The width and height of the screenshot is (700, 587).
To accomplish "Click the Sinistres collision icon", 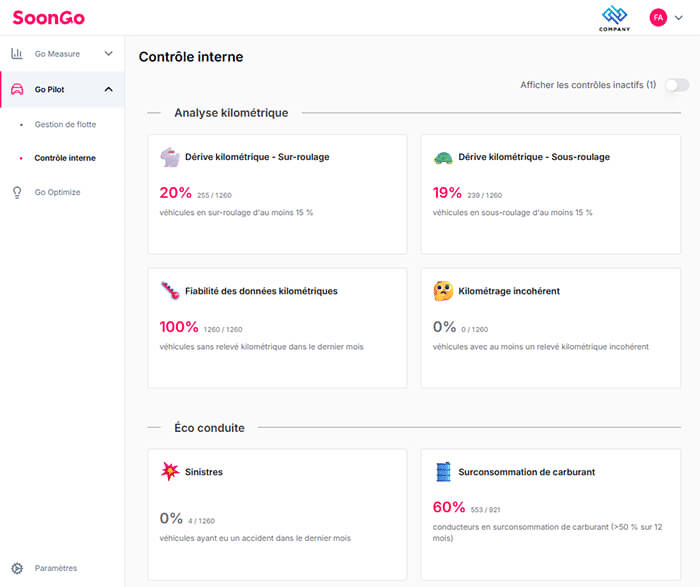I will coord(170,471).
